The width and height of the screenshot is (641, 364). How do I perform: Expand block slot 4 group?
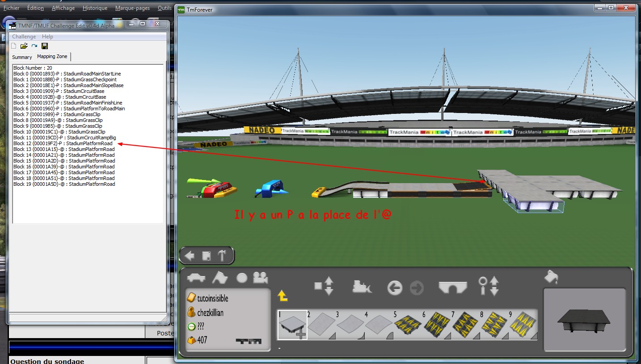tap(379, 325)
